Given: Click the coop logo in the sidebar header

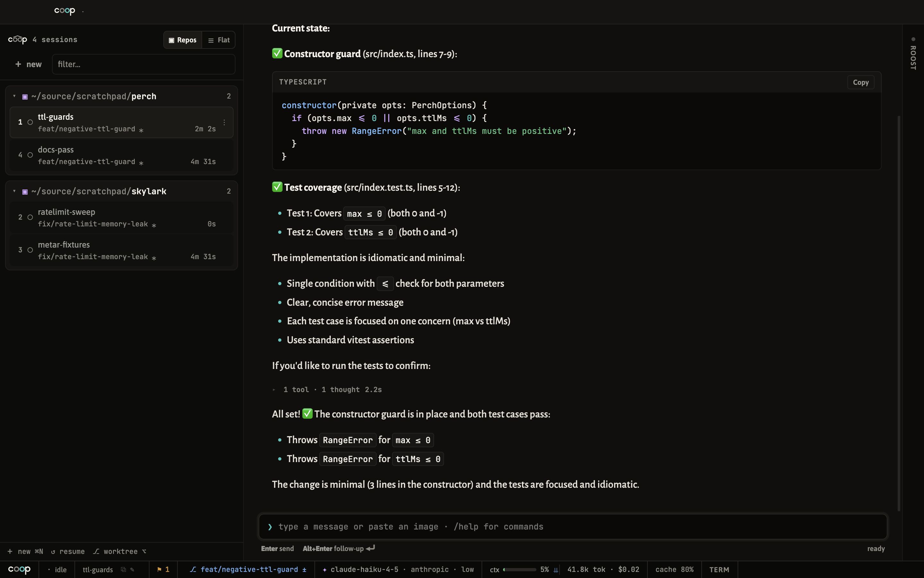Looking at the screenshot, I should click(18, 40).
